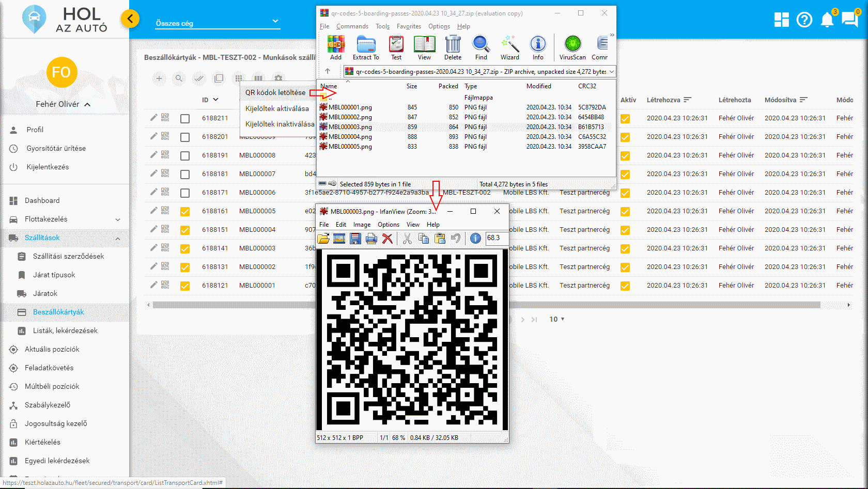The height and width of the screenshot is (489, 868).
Task: Open the Összes cég company dropdown
Action: [x=218, y=23]
